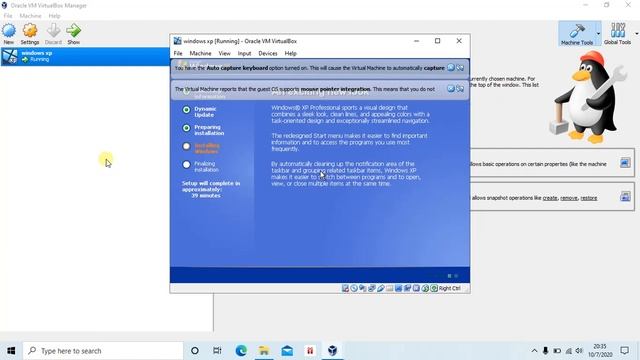Click the mouse integration indicator in VM status bar
The width and height of the screenshot is (640, 360).
[425, 288]
